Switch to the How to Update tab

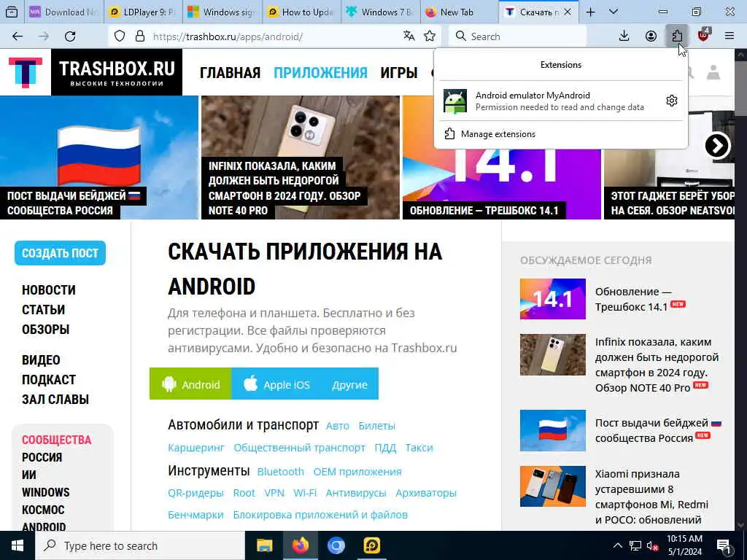tap(301, 12)
